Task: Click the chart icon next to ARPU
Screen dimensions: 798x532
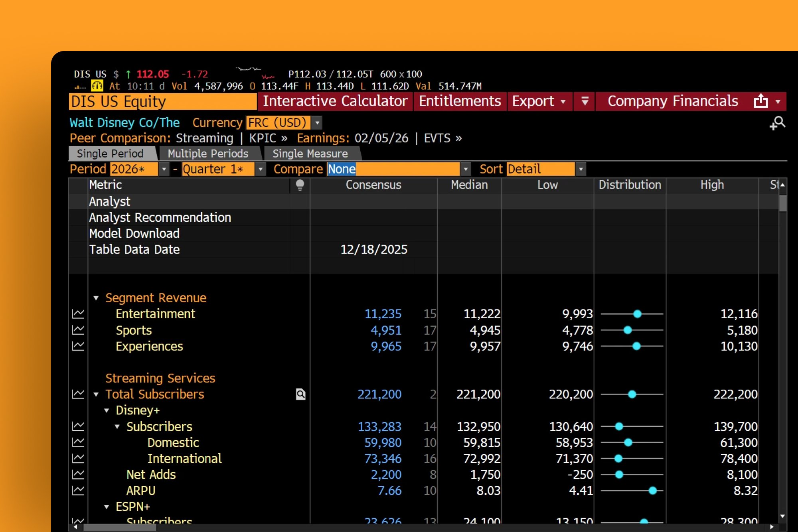Action: [x=79, y=490]
